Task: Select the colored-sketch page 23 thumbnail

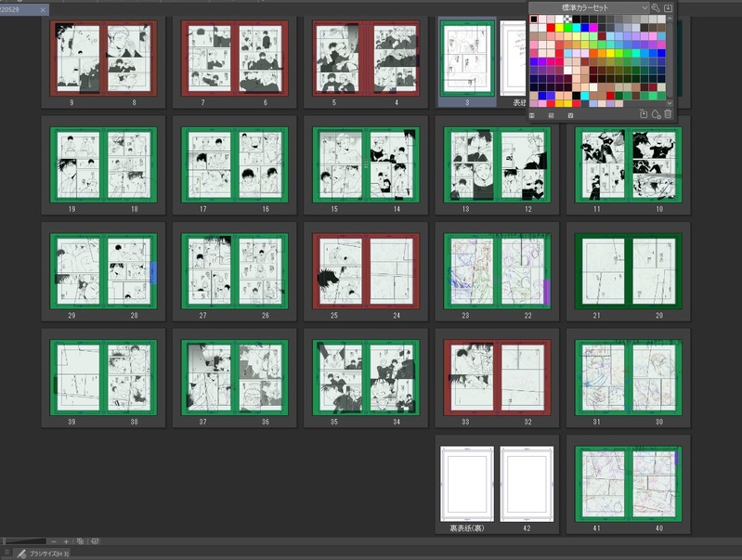Action: pyautogui.click(x=472, y=271)
